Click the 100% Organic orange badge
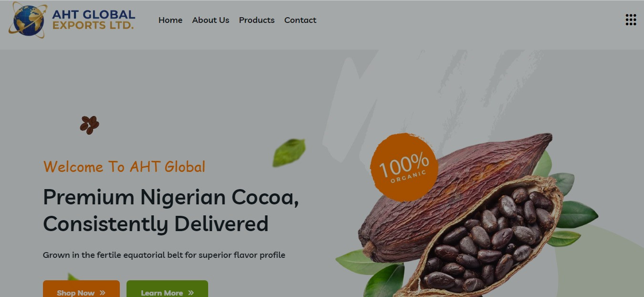 tap(404, 167)
